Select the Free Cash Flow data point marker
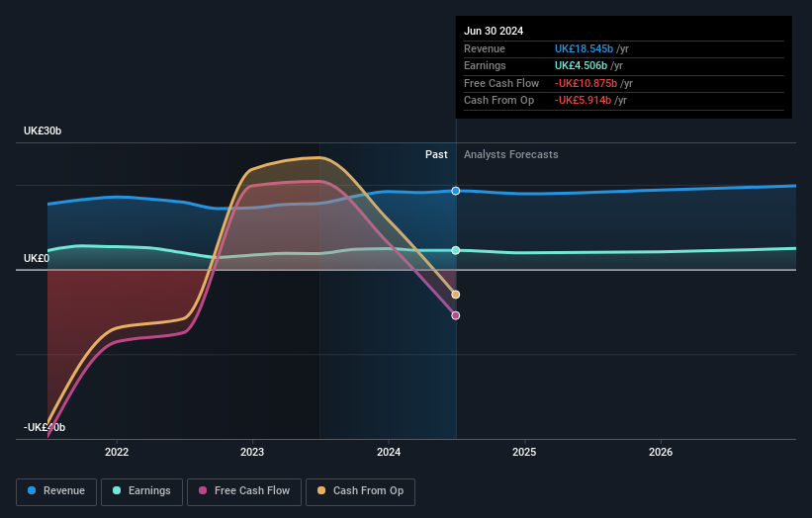The width and height of the screenshot is (812, 518). click(x=456, y=315)
